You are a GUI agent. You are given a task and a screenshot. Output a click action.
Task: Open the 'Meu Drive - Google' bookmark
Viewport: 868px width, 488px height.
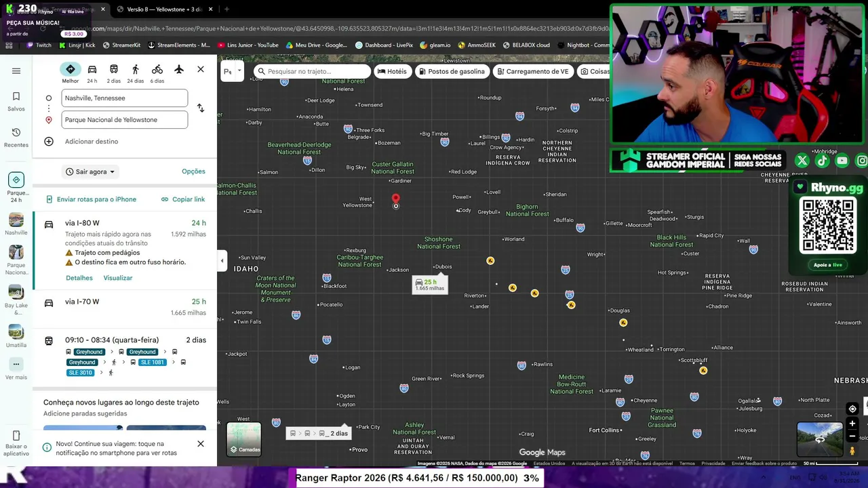[317, 45]
